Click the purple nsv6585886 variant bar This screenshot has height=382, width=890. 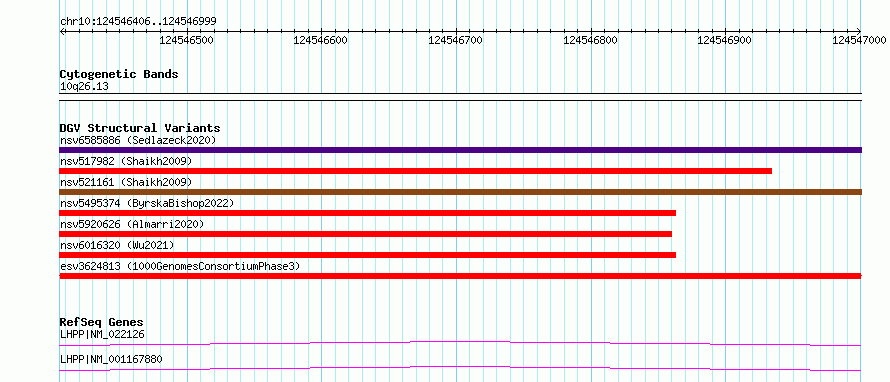click(x=460, y=150)
